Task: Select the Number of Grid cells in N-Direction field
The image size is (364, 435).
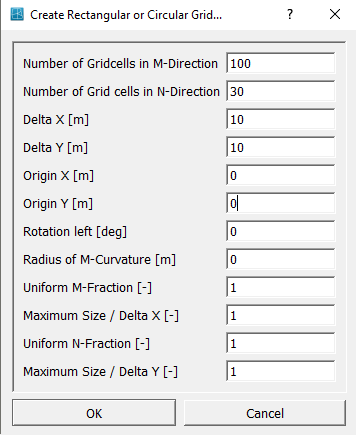Action: 281,91
